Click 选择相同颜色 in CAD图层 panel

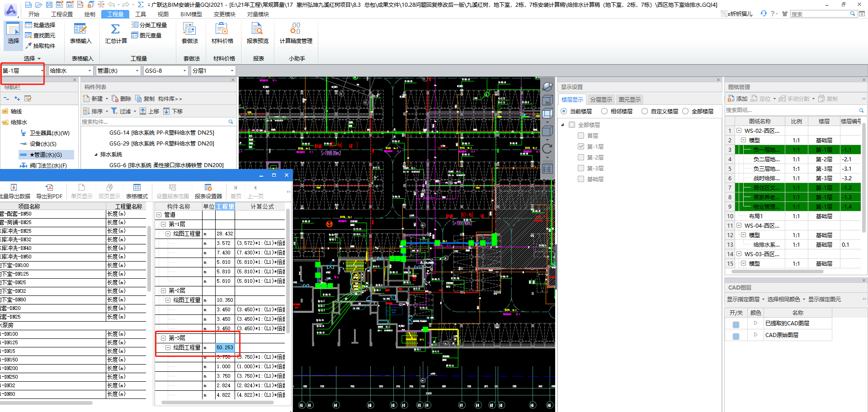click(x=783, y=299)
